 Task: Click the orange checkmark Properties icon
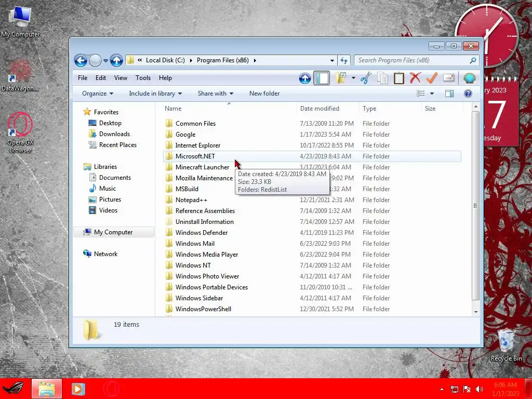(x=432, y=78)
